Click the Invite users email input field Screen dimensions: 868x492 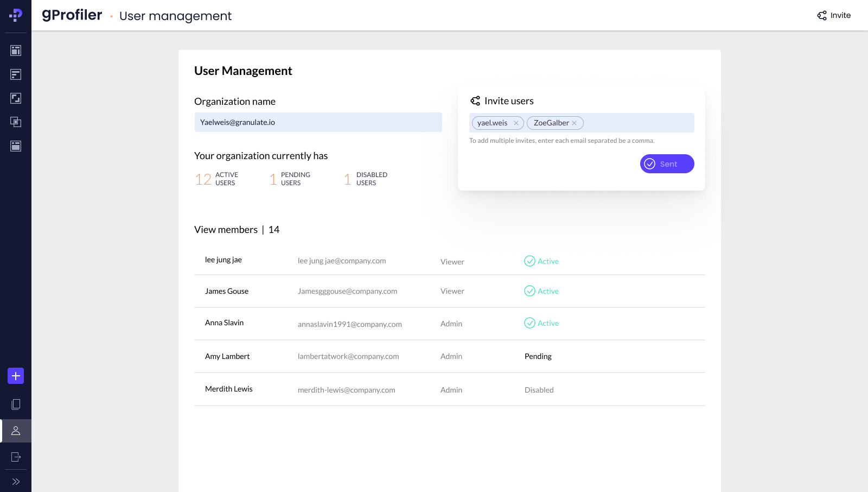(x=637, y=123)
